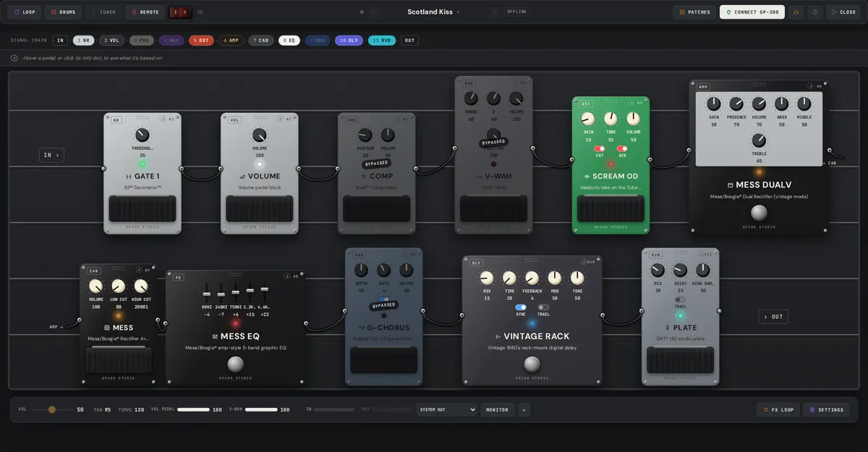Click CONNECT GP-200 button
This screenshot has height=452, width=868.
point(752,12)
